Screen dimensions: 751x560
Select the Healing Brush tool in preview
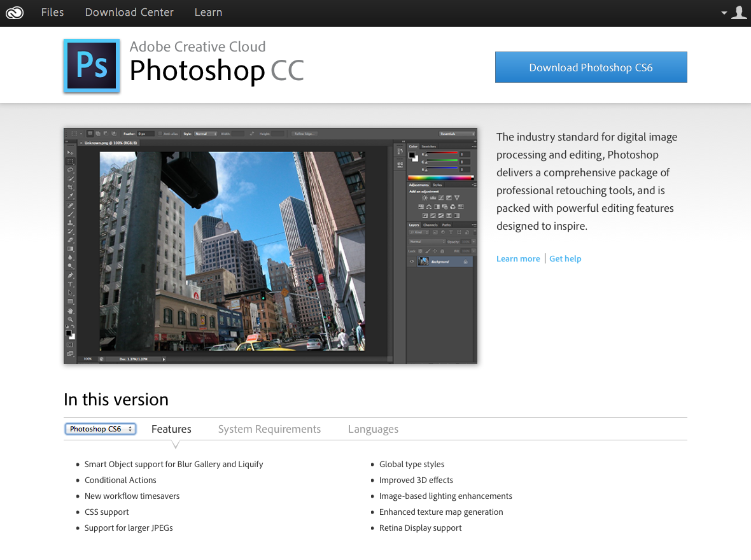pyautogui.click(x=71, y=206)
